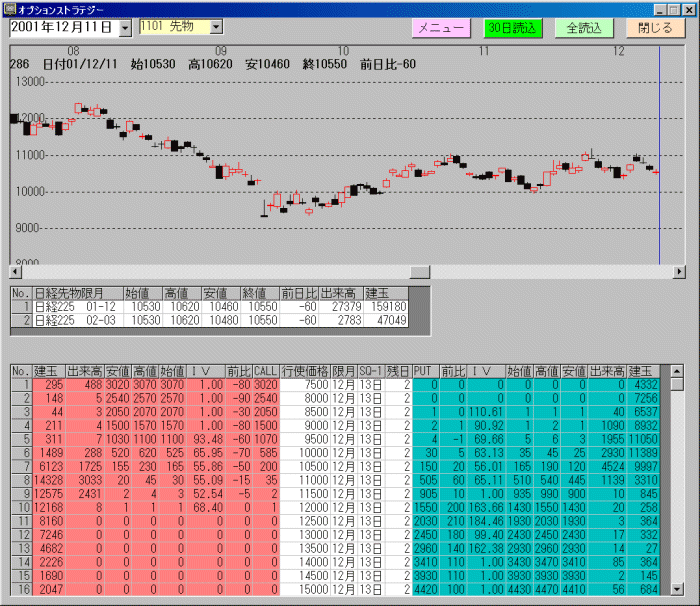Screen dimensions: 700x606
Task: Click chart scrollbar left arrow
Action: tap(15, 271)
